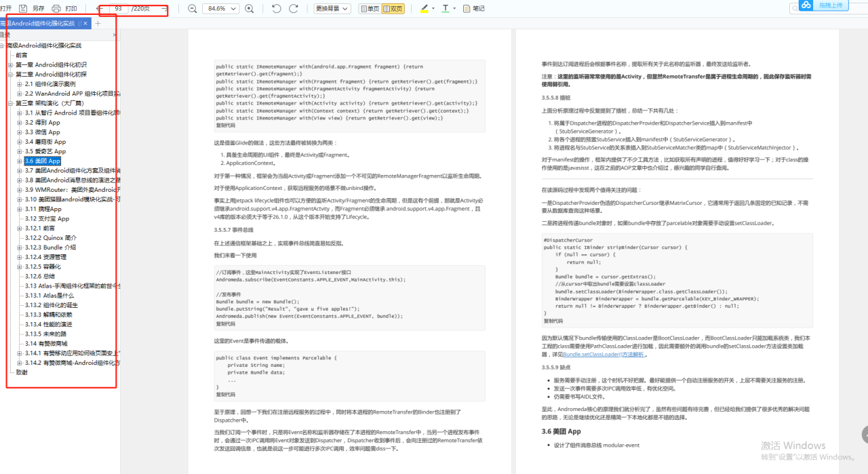Select 前言 in the outline

22,55
